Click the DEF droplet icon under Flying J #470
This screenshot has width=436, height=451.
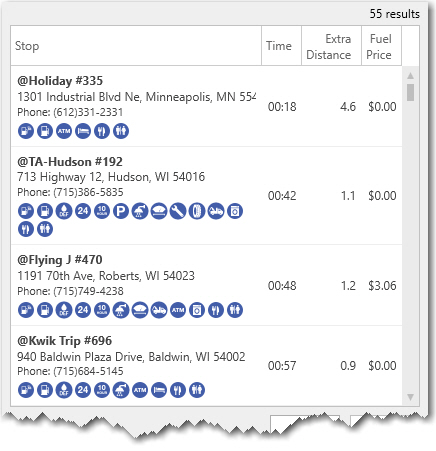(x=64, y=310)
